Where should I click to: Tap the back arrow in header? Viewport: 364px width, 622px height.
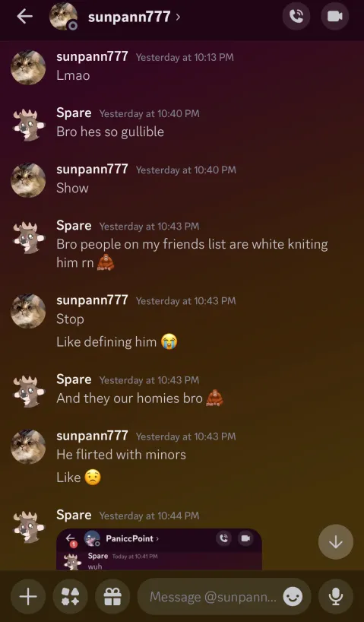coord(24,17)
